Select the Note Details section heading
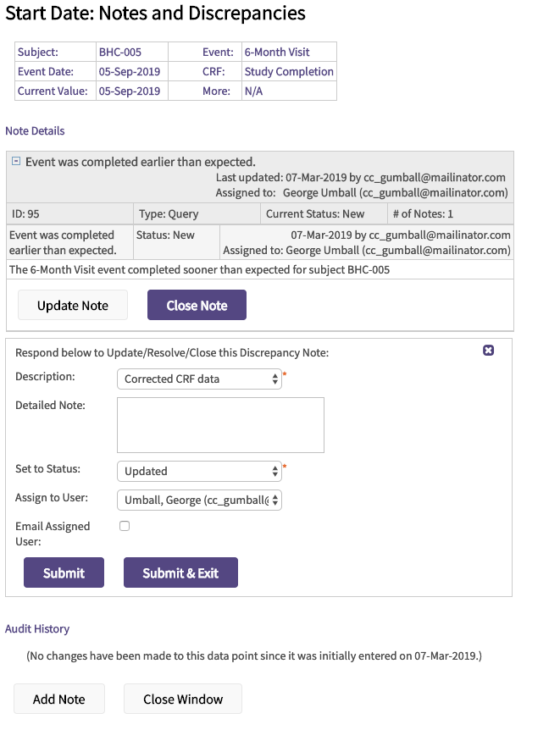This screenshot has width=560, height=730. coord(35,131)
